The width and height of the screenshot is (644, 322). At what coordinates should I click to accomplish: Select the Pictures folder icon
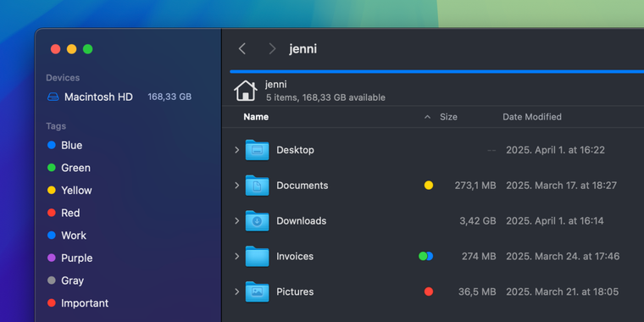click(257, 291)
